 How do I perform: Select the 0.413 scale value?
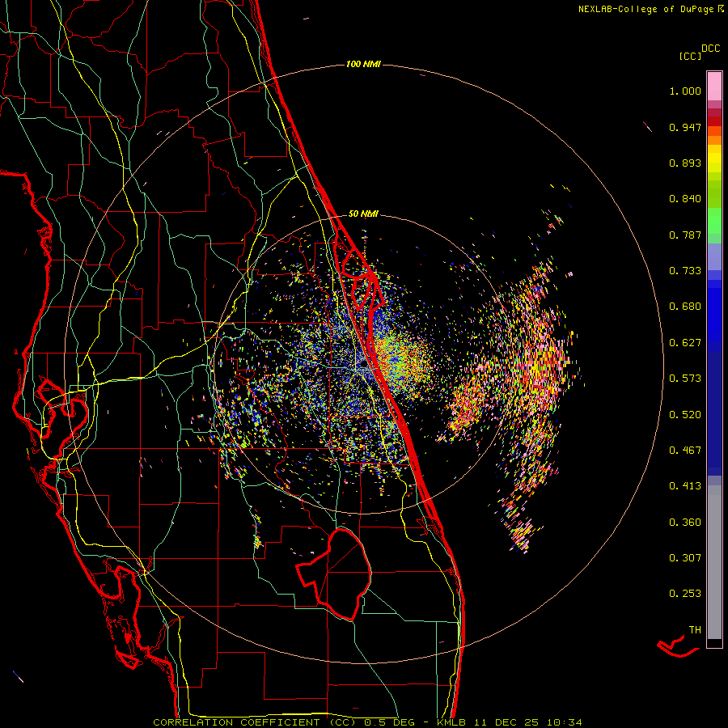685,486
